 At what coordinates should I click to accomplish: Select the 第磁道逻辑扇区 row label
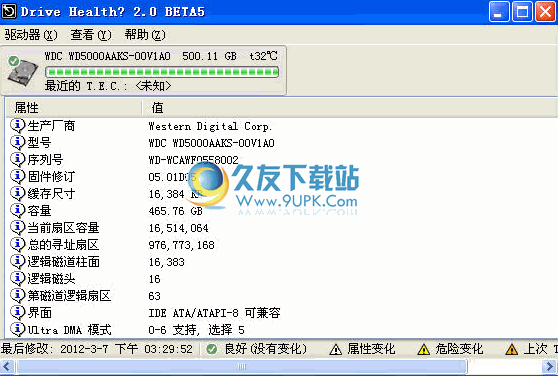click(x=69, y=296)
